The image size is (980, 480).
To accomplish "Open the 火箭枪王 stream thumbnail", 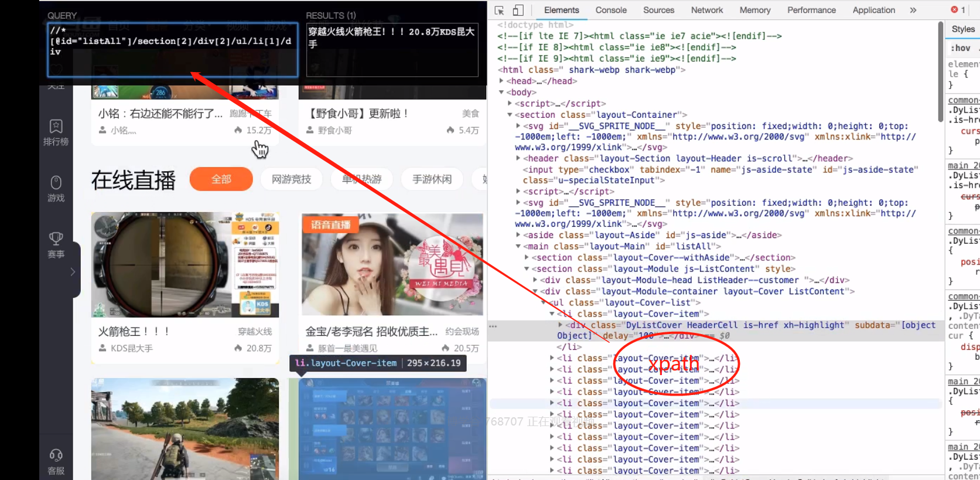I will (x=185, y=265).
